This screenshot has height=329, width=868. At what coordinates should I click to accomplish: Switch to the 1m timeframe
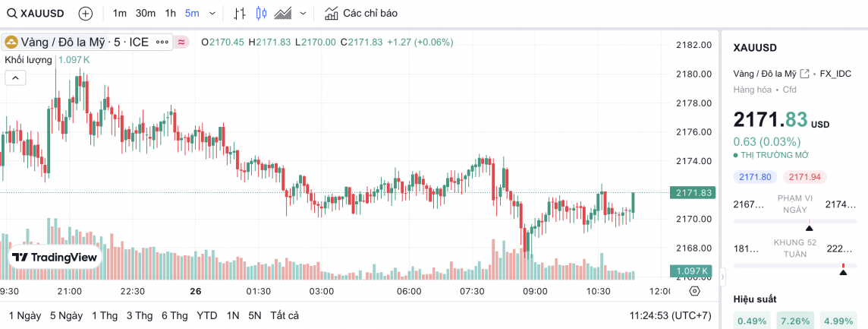tap(120, 13)
